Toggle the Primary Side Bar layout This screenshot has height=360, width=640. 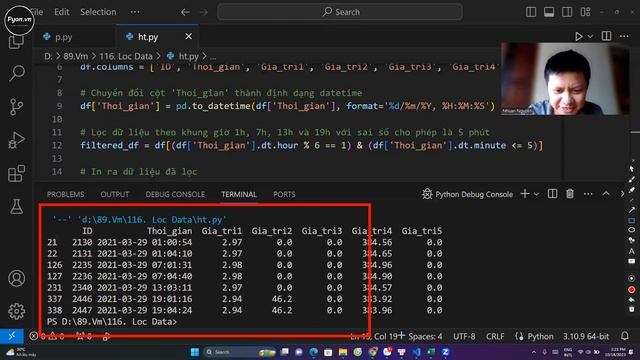click(x=531, y=12)
